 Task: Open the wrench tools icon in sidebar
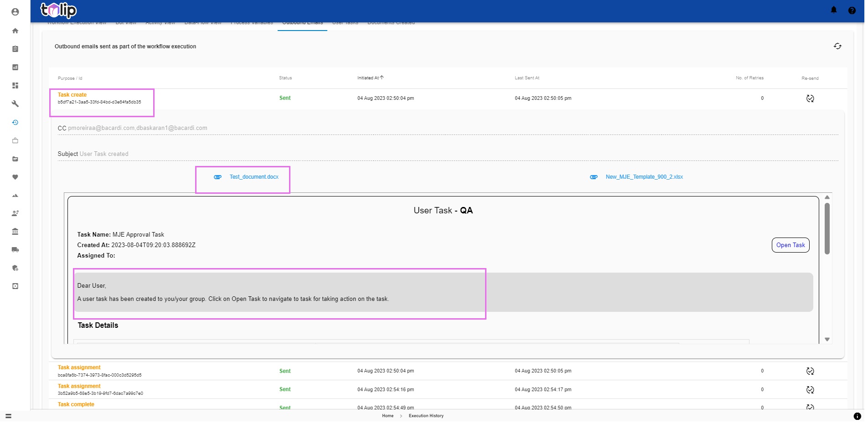pos(15,103)
